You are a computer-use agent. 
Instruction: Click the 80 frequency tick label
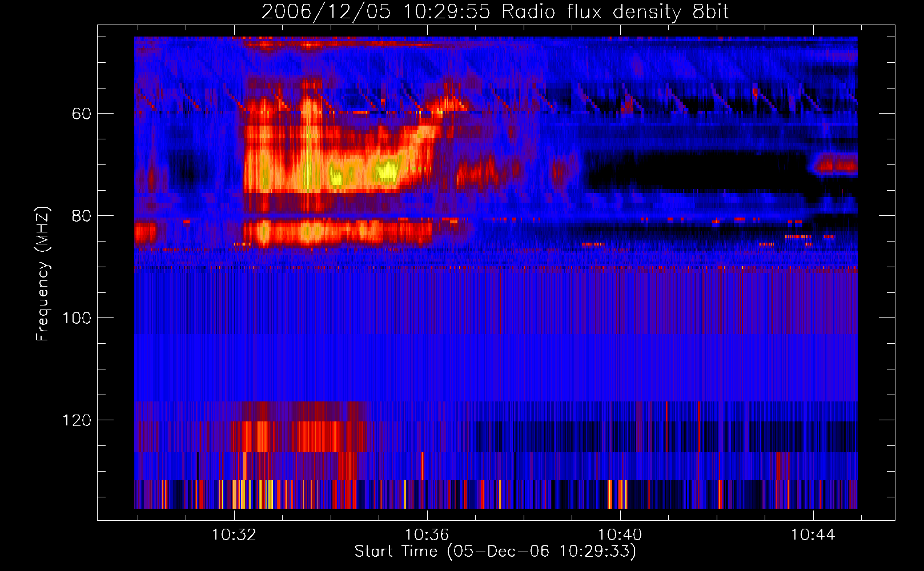(82, 216)
